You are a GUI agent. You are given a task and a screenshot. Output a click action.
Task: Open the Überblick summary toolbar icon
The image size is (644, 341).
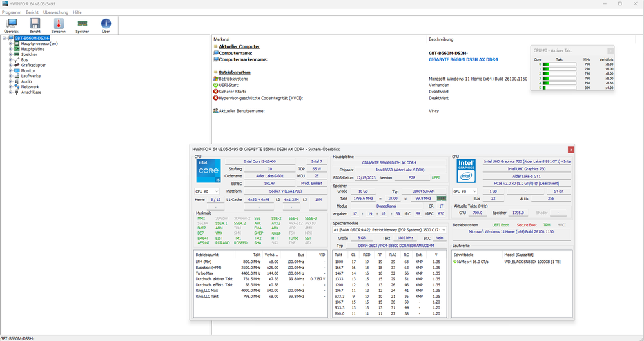[x=11, y=24]
